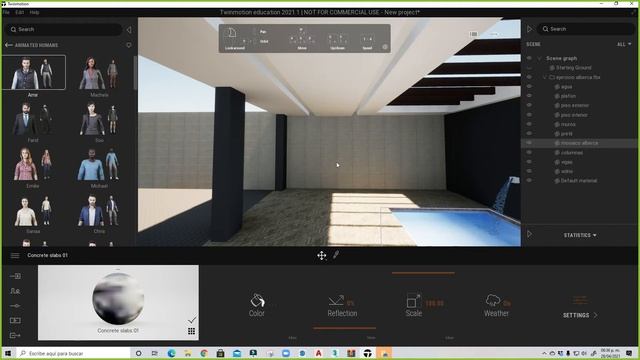Hide the muros object
This screenshot has height=360, width=640.
529,124
